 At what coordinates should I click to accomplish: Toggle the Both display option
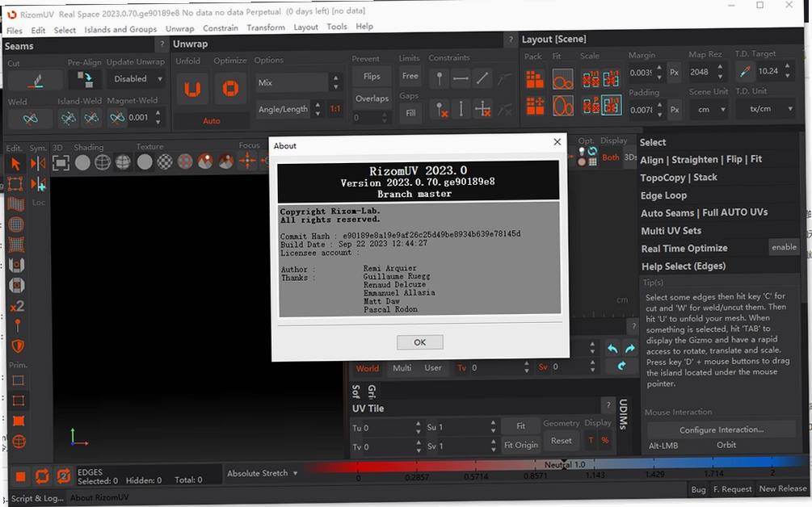click(610, 157)
